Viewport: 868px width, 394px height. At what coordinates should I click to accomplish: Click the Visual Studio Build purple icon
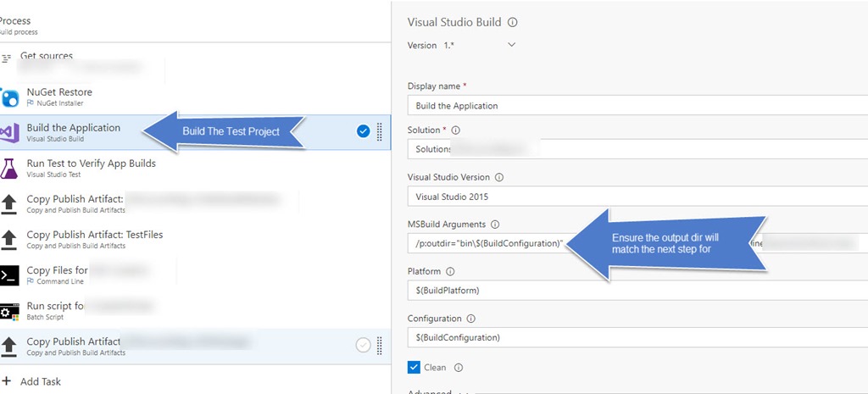[x=10, y=133]
